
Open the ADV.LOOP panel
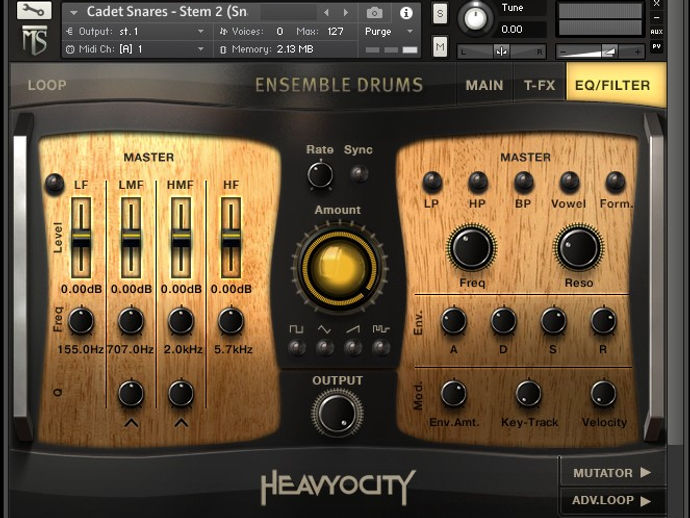click(x=612, y=501)
